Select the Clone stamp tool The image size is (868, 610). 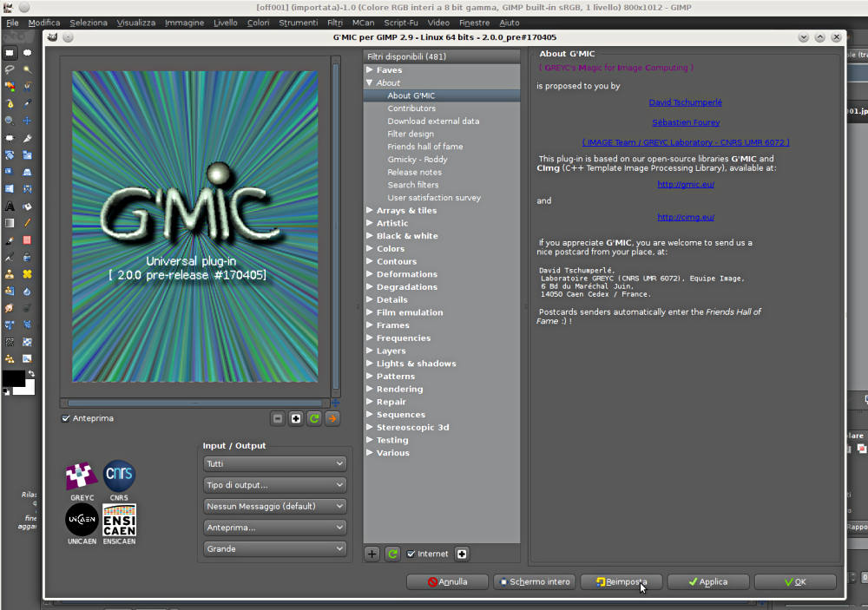click(x=10, y=274)
